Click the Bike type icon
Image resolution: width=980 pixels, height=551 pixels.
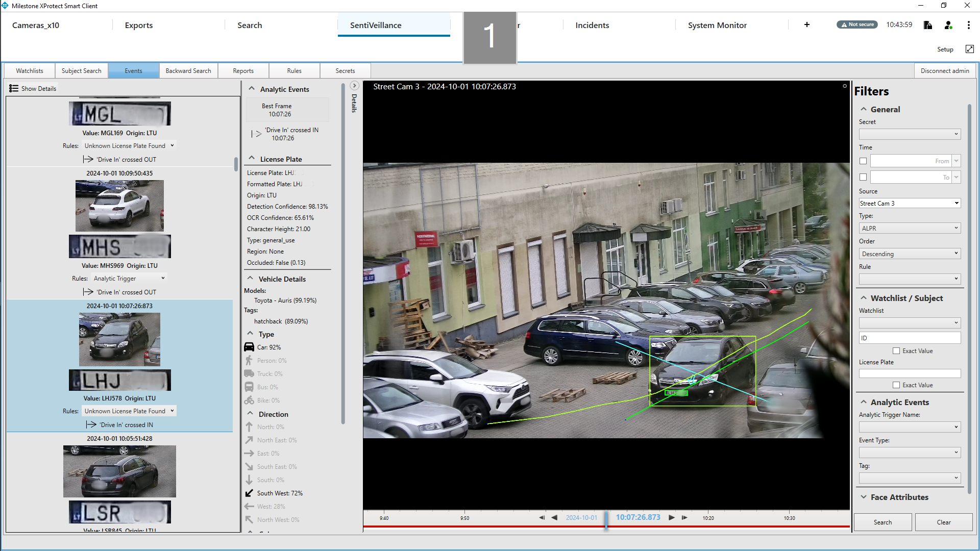249,400
